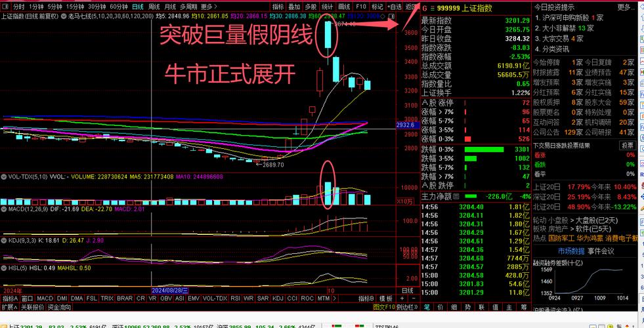Click the red G icon beside 999999
644x328 pixels.
tap(425, 9)
